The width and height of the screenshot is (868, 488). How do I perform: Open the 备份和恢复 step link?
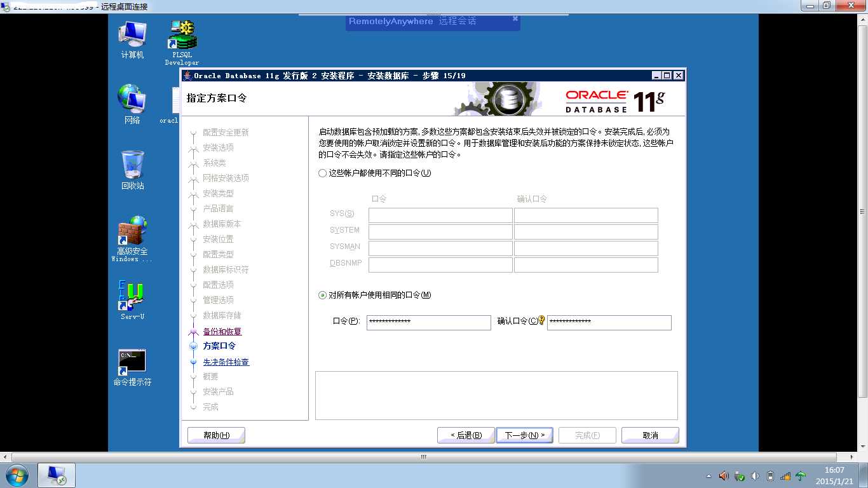(x=222, y=332)
